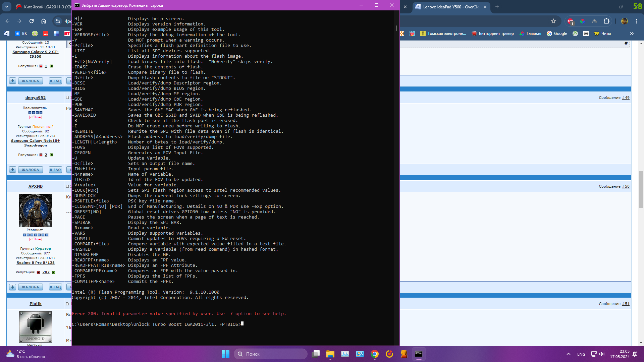Viewport: 644px width, 362px height.
Task: Expand the tab search dropdown arrow
Action: tap(7, 7)
